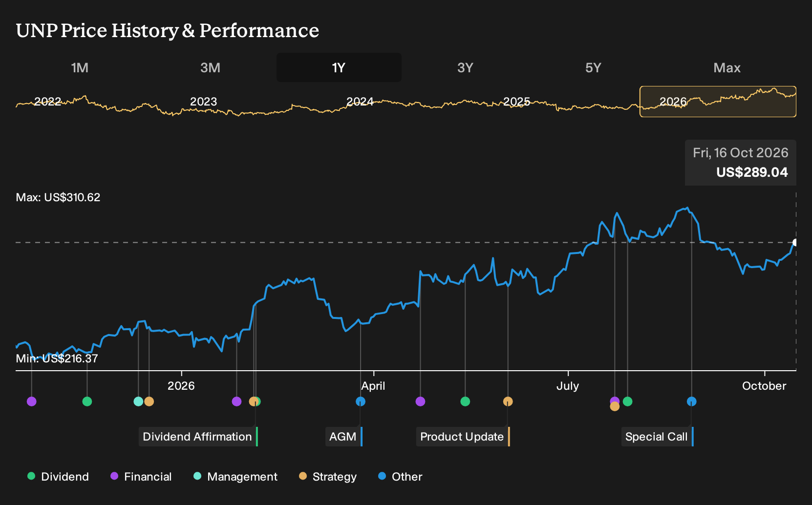Viewport: 812px width, 505px height.
Task: Click green Dividend marker after July
Action: click(628, 401)
